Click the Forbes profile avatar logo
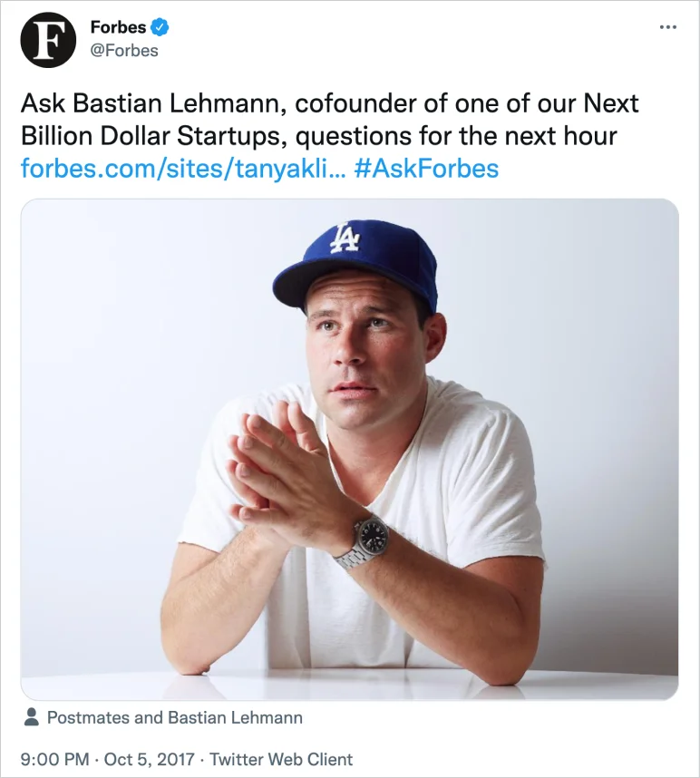Image resolution: width=700 pixels, height=778 pixels. point(48,40)
